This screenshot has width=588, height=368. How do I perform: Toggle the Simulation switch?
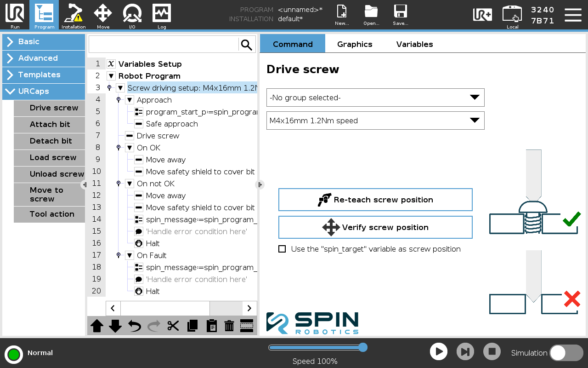tap(566, 353)
